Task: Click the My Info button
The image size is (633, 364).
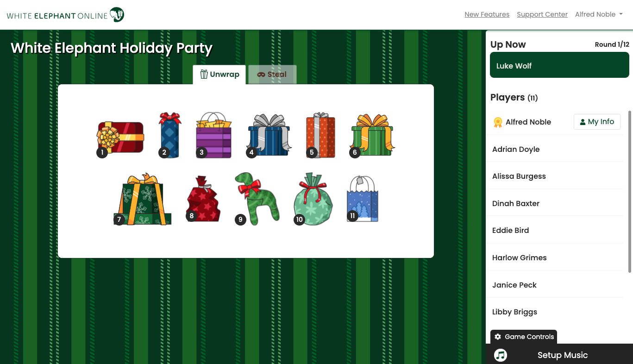Action: tap(597, 122)
